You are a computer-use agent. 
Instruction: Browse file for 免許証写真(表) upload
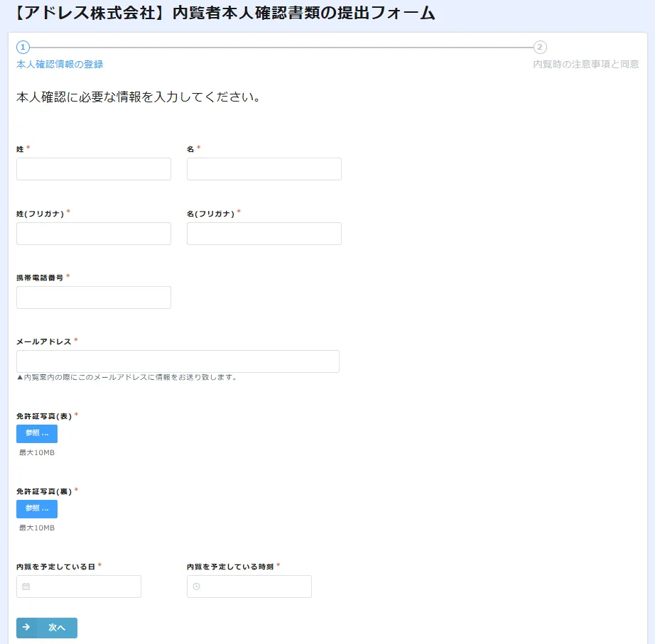pyautogui.click(x=37, y=434)
